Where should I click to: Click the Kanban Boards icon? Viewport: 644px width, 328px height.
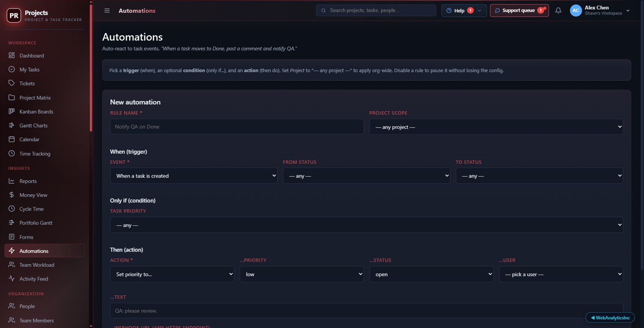pos(12,111)
